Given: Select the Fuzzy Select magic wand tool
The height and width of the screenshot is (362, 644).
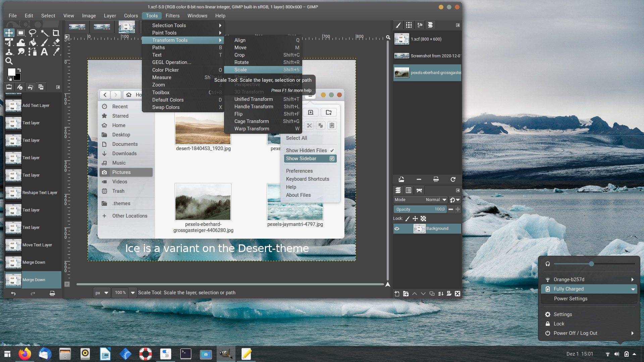Looking at the screenshot, I should point(44,33).
